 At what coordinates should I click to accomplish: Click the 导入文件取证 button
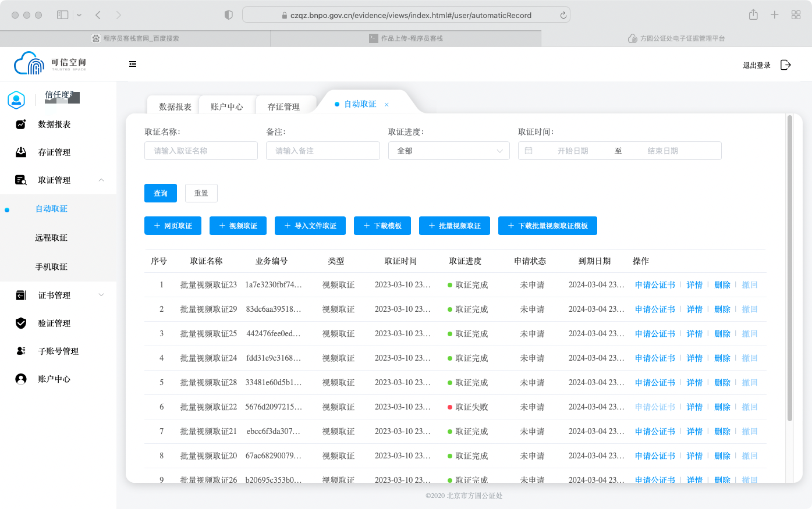pyautogui.click(x=310, y=226)
